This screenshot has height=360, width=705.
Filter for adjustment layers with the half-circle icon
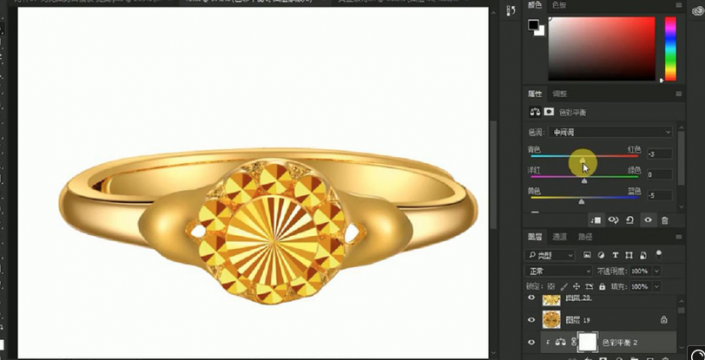click(601, 255)
